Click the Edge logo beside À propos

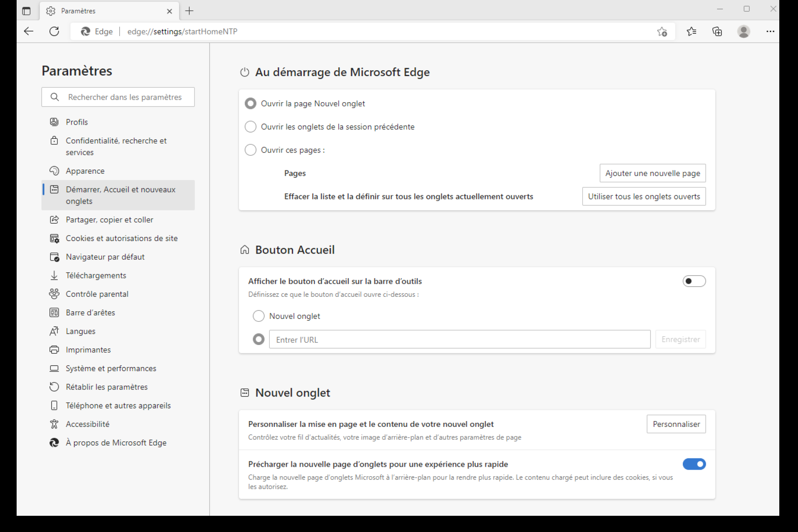(54, 443)
